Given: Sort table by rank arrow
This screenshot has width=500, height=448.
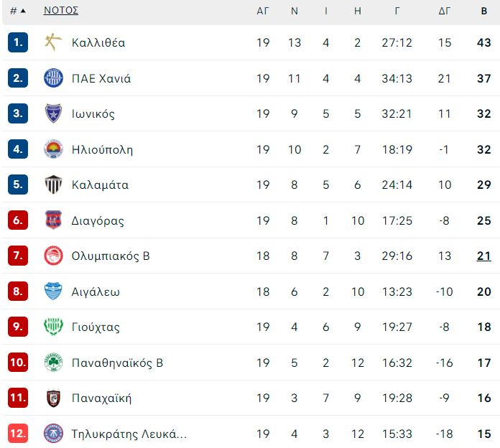Looking at the screenshot, I should (x=23, y=11).
